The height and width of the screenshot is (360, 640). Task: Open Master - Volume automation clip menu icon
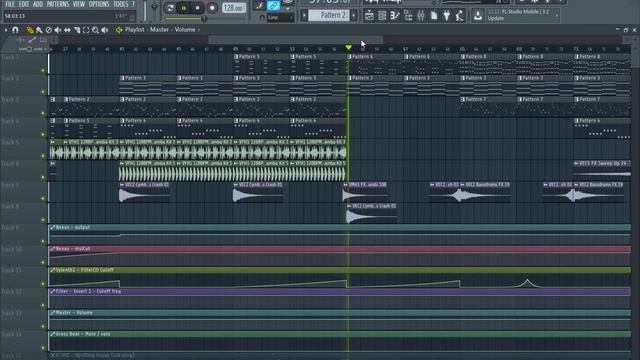click(53, 313)
